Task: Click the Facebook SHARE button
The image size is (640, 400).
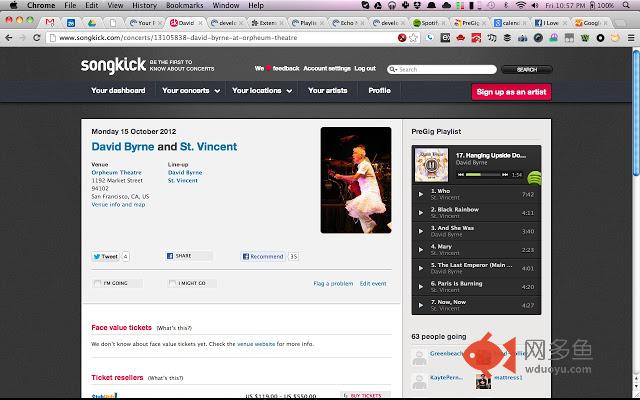Action: pos(189,256)
